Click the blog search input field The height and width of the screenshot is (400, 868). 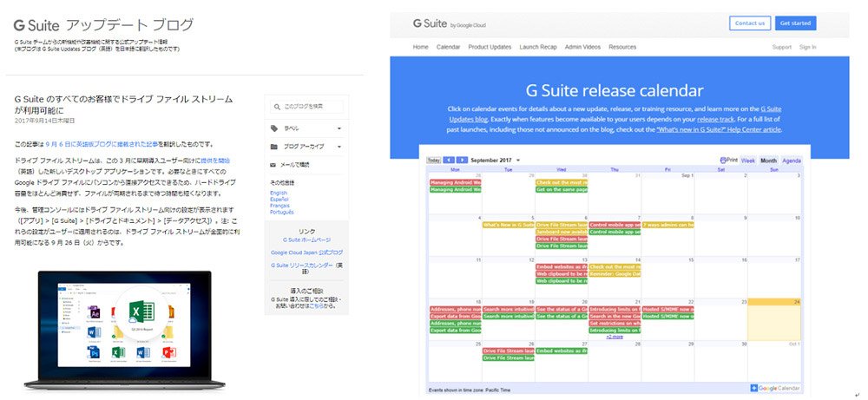306,106
